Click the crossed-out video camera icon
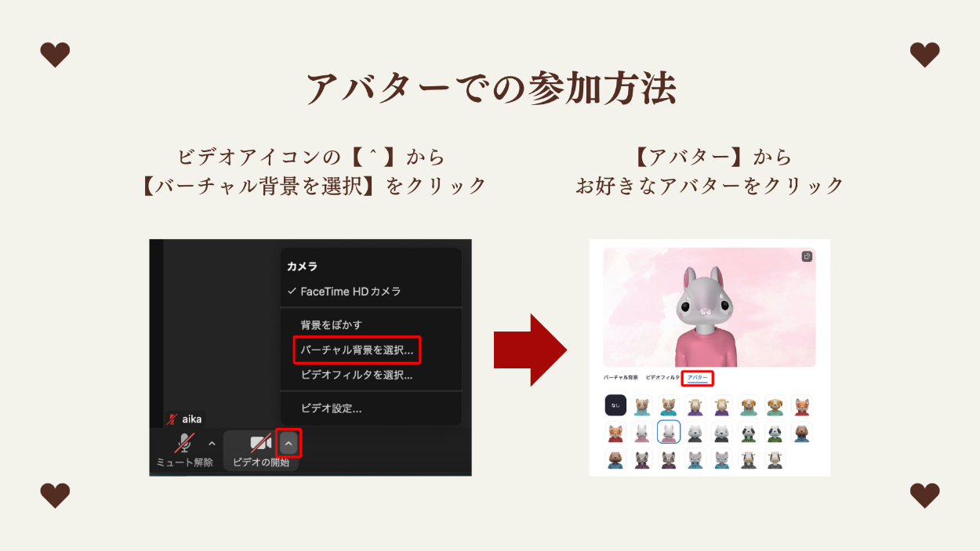Image resolution: width=980 pixels, height=551 pixels. [x=260, y=443]
